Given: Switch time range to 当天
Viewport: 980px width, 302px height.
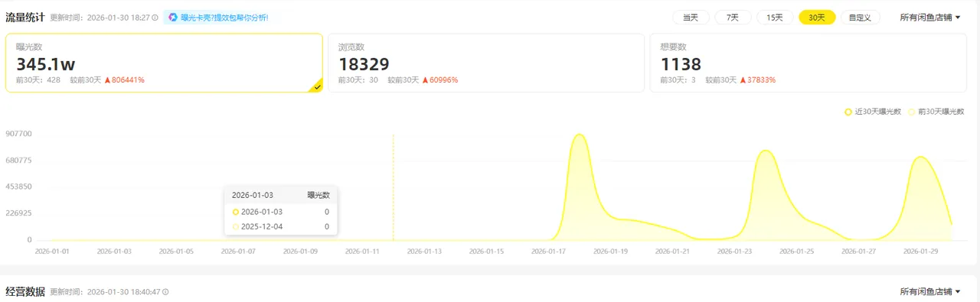Looking at the screenshot, I should pos(691,17).
